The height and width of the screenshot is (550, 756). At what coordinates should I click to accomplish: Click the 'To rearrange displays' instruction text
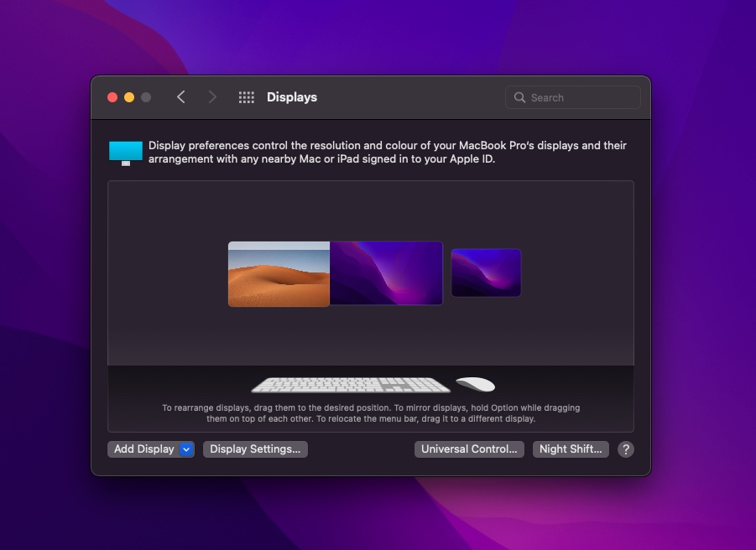371,413
